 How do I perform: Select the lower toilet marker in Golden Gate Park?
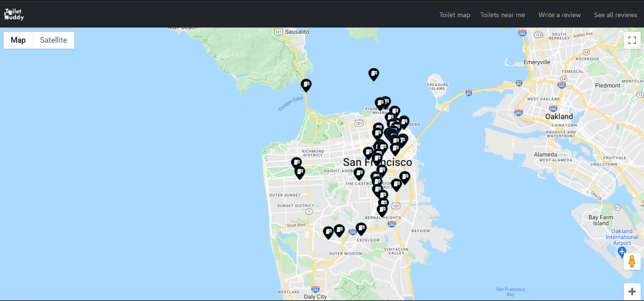tap(300, 173)
